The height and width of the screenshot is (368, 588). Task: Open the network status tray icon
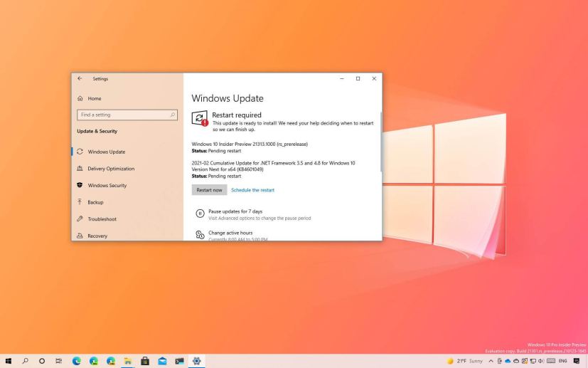533,362
